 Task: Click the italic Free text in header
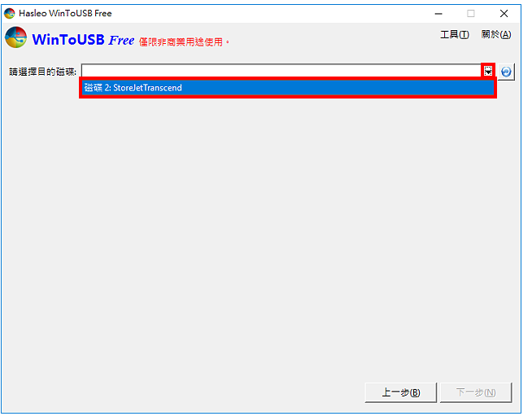tap(121, 41)
